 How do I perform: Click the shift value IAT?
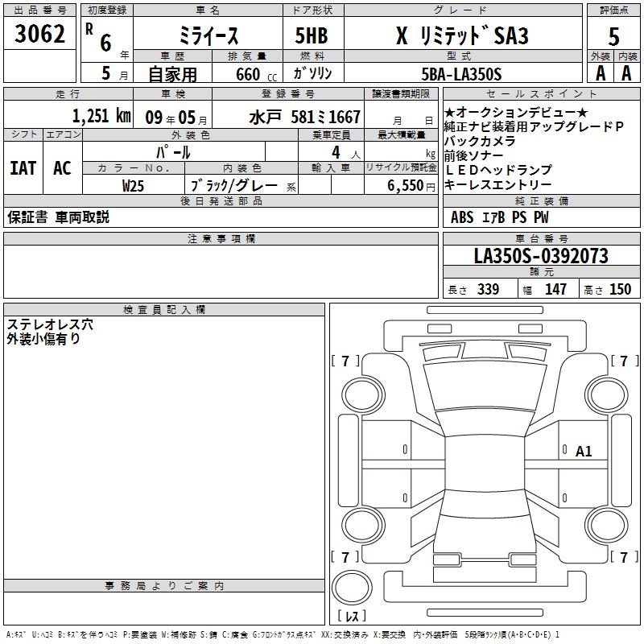tap(23, 168)
